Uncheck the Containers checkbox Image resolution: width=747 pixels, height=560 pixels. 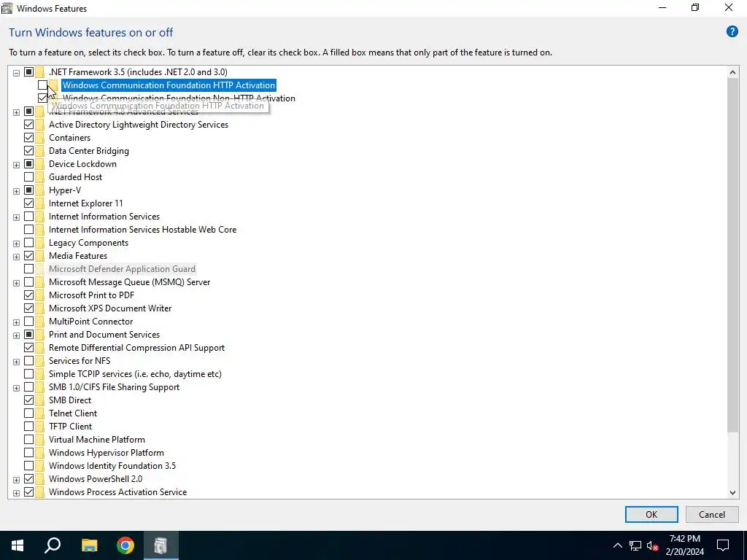(28, 138)
